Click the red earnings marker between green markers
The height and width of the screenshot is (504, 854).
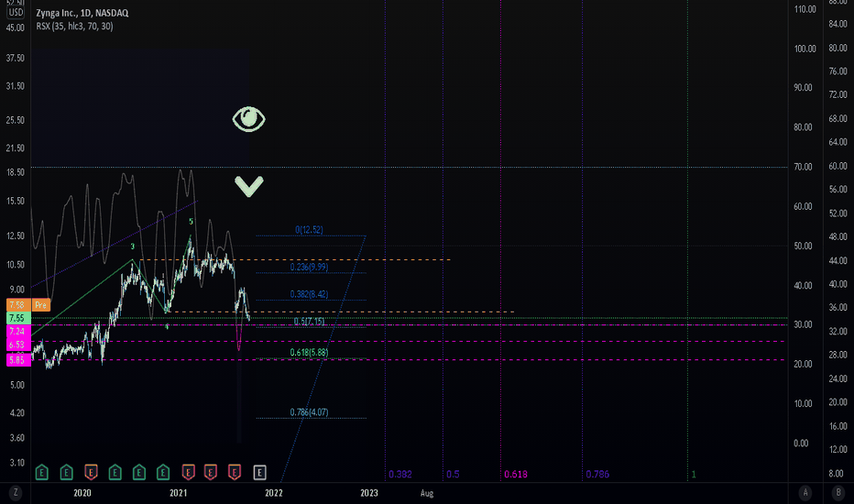(91, 472)
